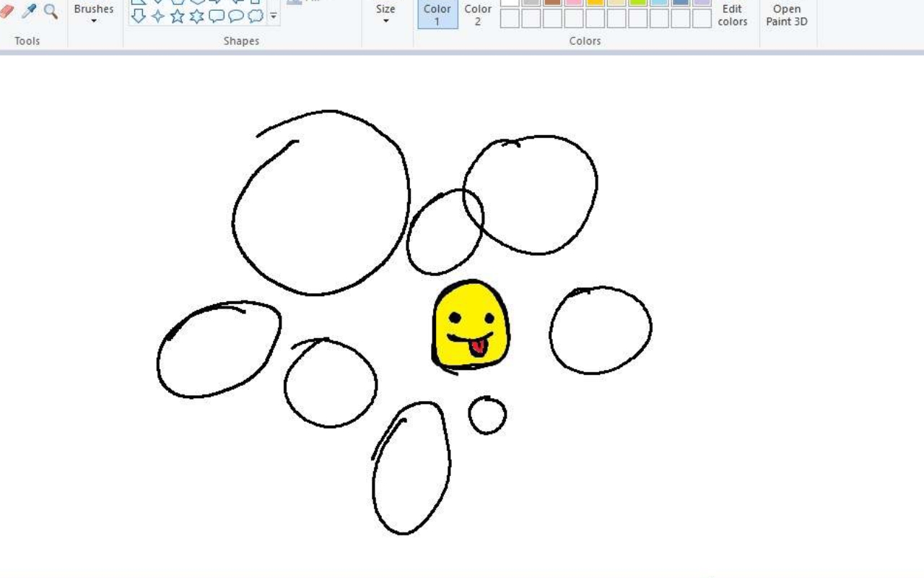
Task: Open the Brushes dropdown
Action: coord(94,13)
